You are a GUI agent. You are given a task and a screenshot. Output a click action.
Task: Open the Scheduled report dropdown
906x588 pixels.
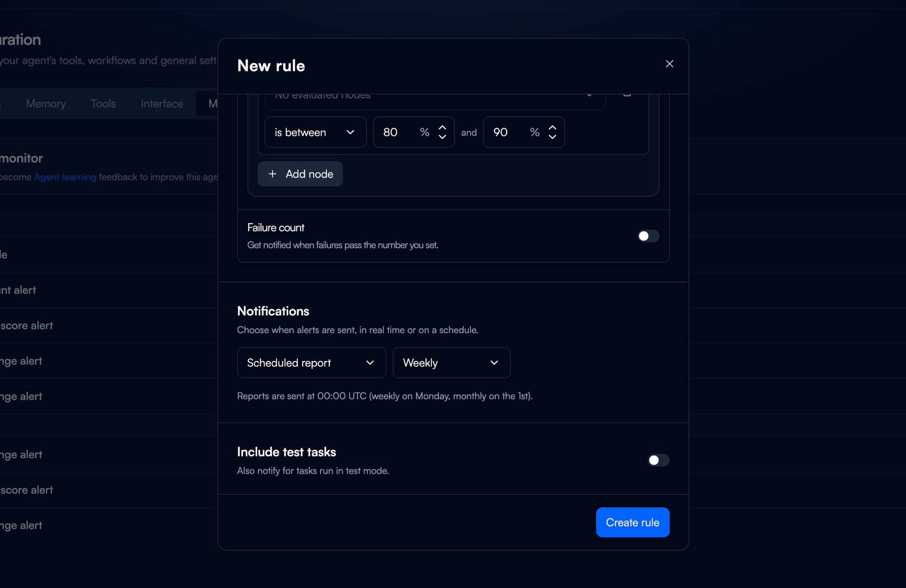pos(311,363)
